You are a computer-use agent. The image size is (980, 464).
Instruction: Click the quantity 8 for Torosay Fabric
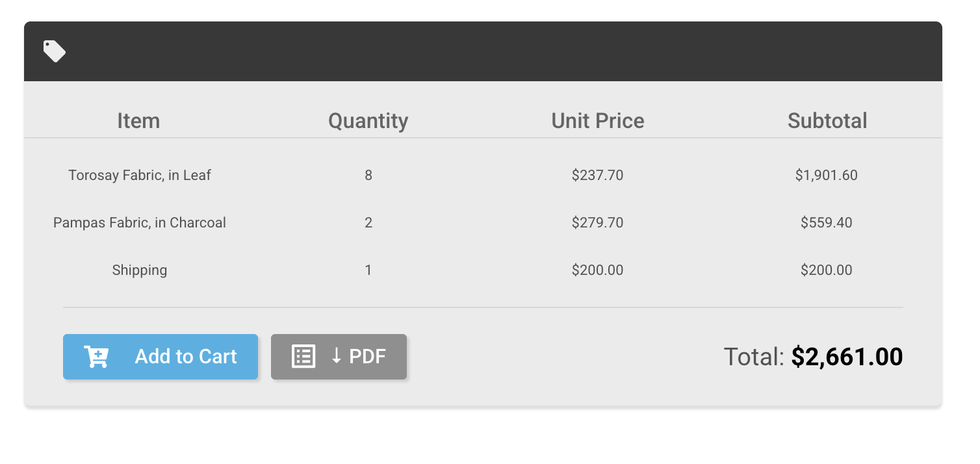pyautogui.click(x=368, y=175)
